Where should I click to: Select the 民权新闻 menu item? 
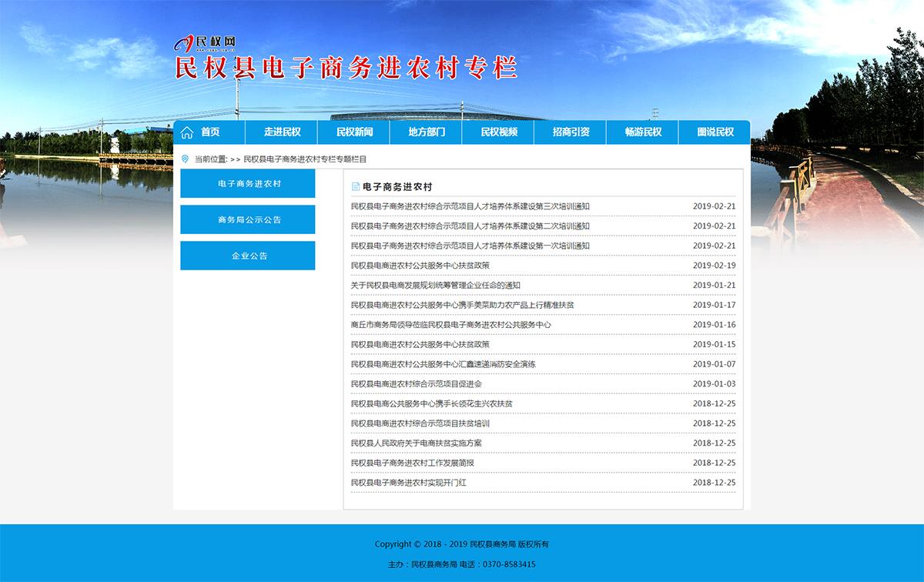pos(354,132)
